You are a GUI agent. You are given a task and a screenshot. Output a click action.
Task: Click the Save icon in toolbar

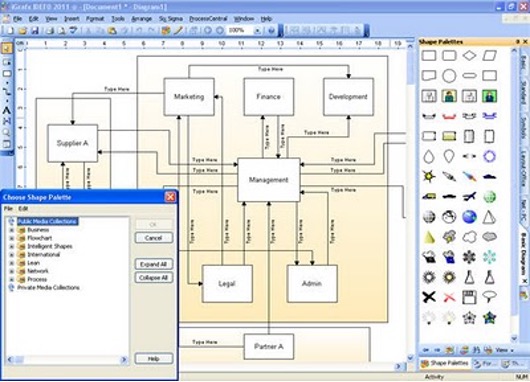(35, 31)
